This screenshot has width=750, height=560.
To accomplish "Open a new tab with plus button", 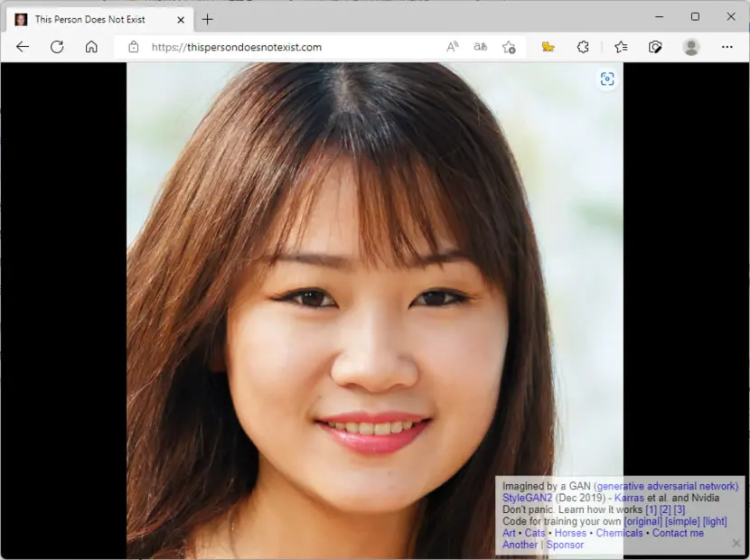I will click(x=208, y=20).
